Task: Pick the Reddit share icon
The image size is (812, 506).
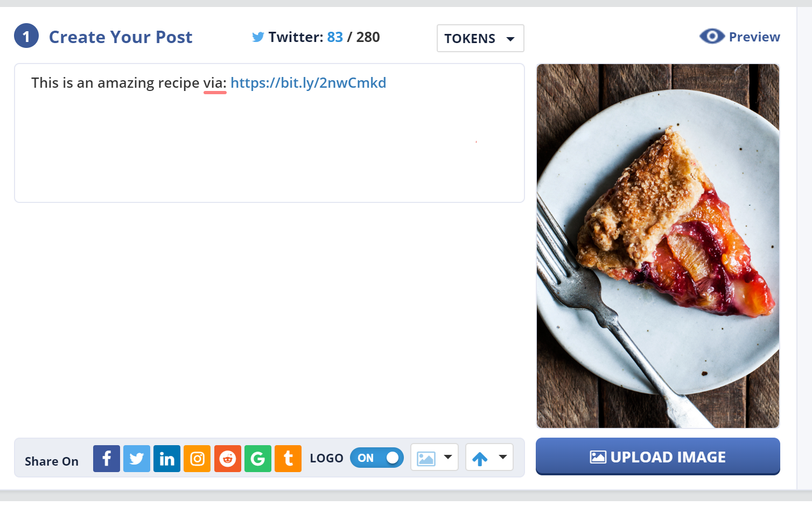Action: click(228, 459)
